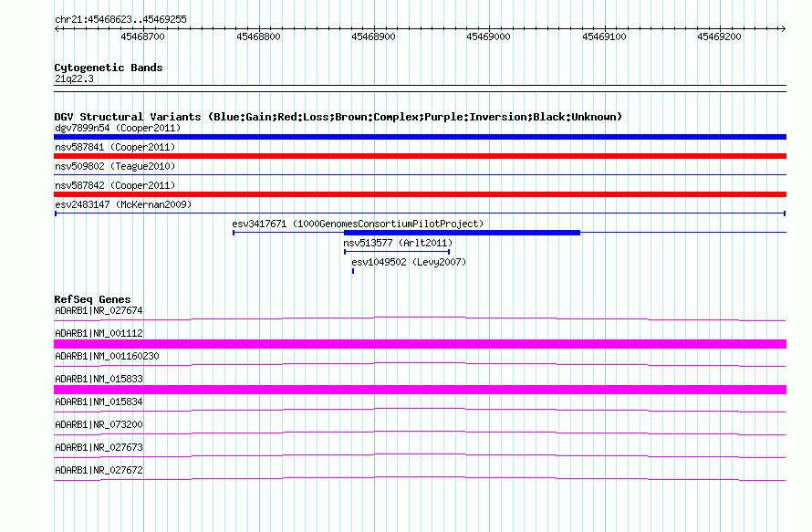Select the thick blue esv3417671 segment
This screenshot has height=532, width=812.
pyautogui.click(x=462, y=233)
